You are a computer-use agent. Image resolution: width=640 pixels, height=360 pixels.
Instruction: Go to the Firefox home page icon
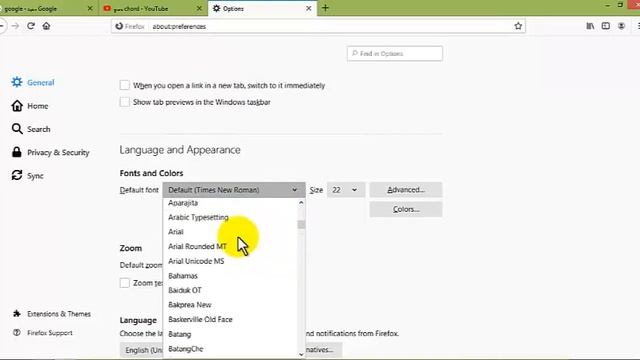46,26
